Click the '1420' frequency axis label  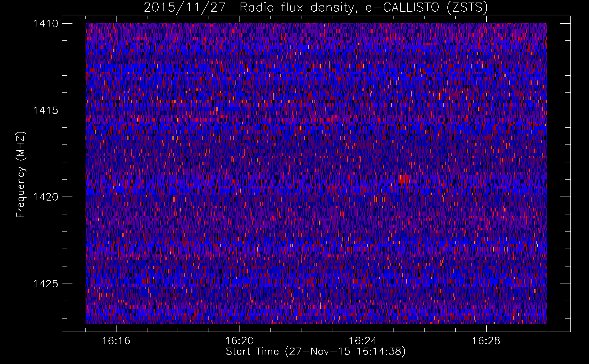46,197
